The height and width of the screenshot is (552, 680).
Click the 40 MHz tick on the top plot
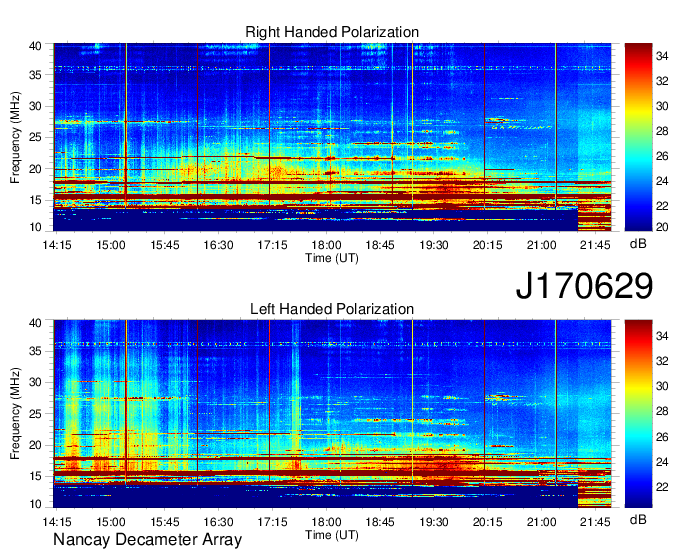[x=35, y=46]
